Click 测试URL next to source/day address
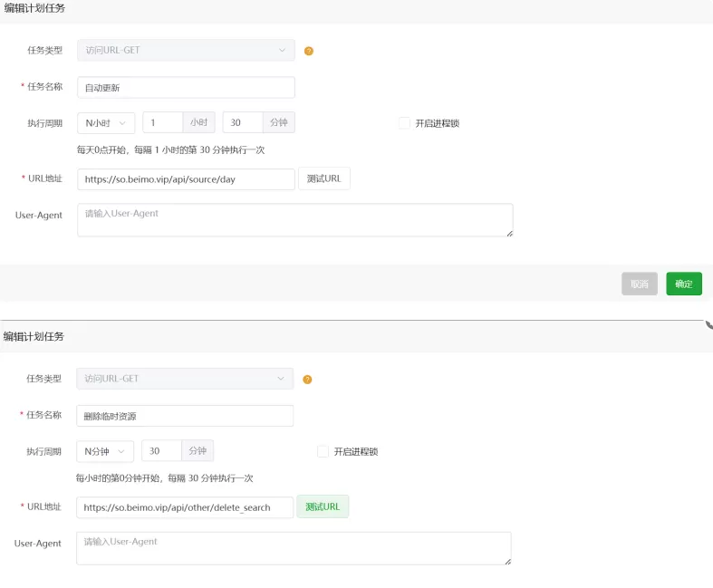713x588 pixels. click(x=324, y=178)
